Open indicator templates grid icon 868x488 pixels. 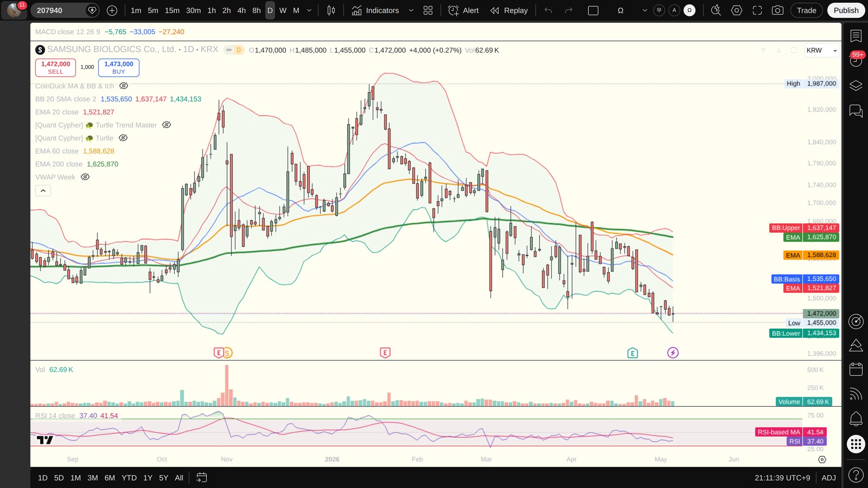[x=428, y=10]
